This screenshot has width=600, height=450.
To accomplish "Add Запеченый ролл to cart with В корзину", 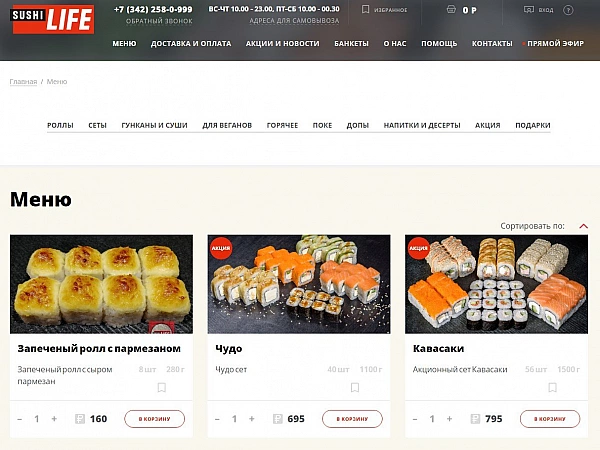I will (155, 419).
